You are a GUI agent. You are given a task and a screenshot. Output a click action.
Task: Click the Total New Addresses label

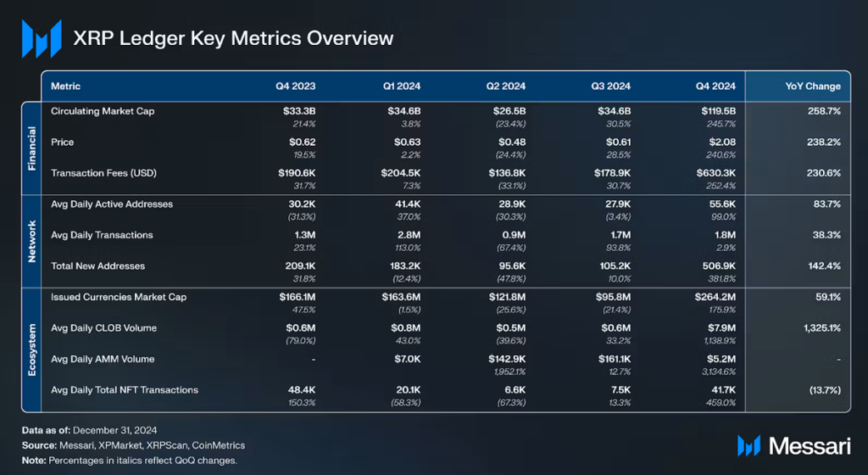(x=98, y=266)
